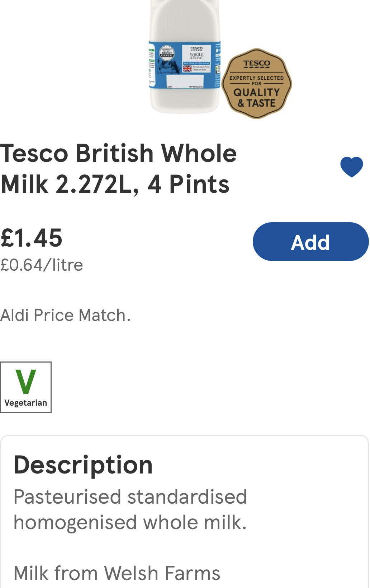
Task: Click 'Quality & Taste' text on badge
Action: (257, 98)
